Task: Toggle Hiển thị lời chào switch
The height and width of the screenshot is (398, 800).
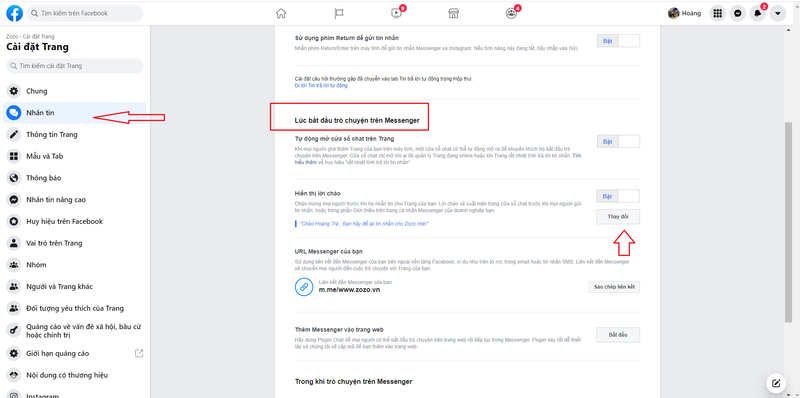Action: pyautogui.click(x=618, y=196)
